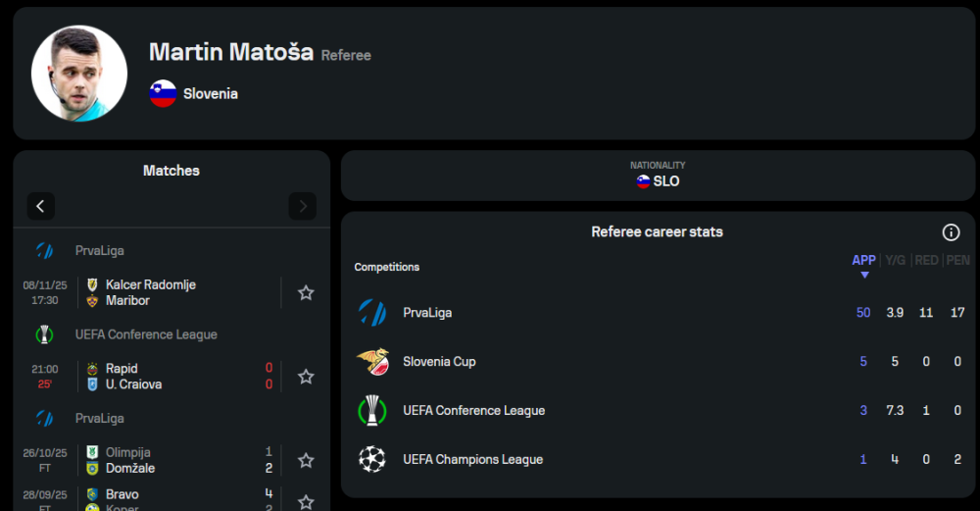Sort career stats by PEN column
The width and height of the screenshot is (980, 511).
pyautogui.click(x=958, y=260)
